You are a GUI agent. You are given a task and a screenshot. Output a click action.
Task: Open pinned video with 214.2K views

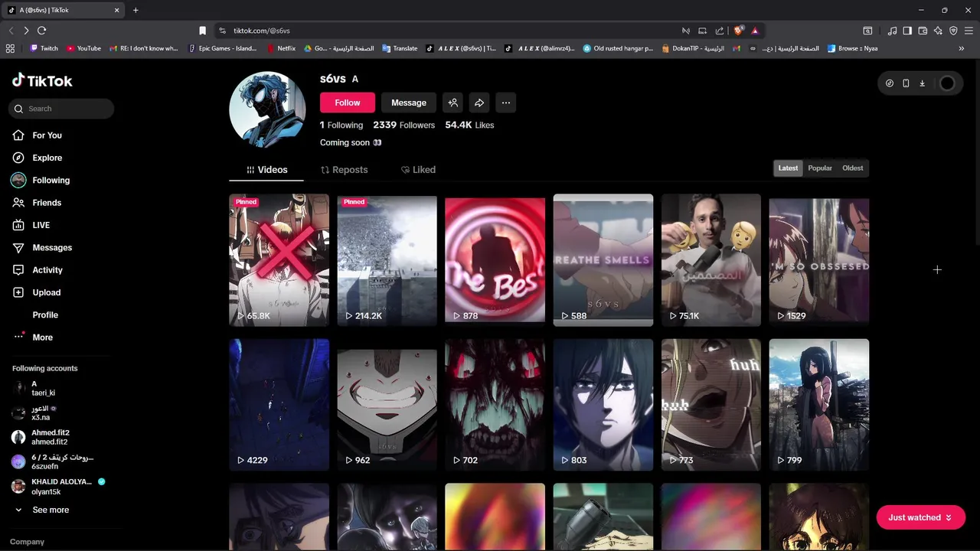pos(387,260)
